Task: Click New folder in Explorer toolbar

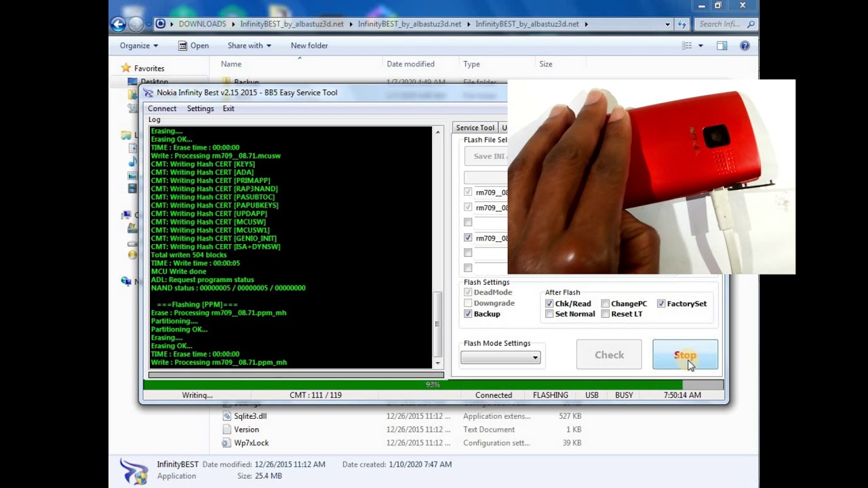Action: pyautogui.click(x=309, y=45)
